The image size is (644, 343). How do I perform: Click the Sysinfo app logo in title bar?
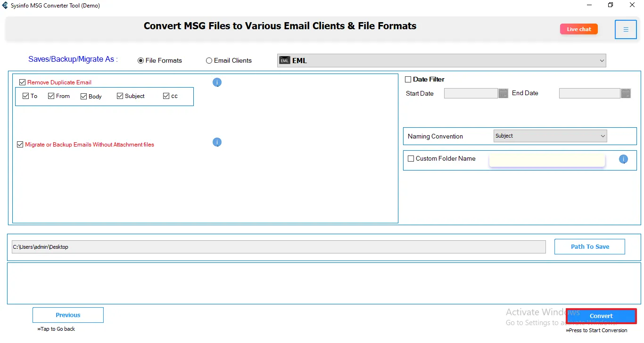[5, 6]
